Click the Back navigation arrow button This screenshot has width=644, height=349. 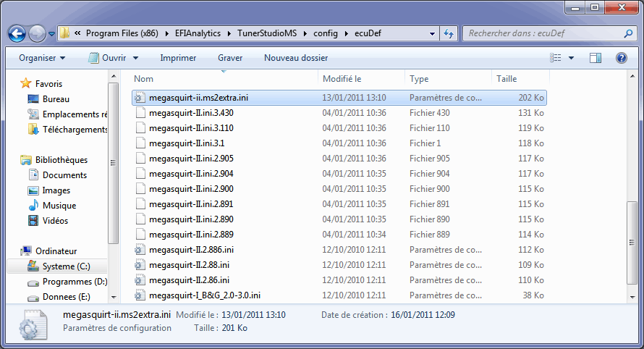pyautogui.click(x=17, y=33)
